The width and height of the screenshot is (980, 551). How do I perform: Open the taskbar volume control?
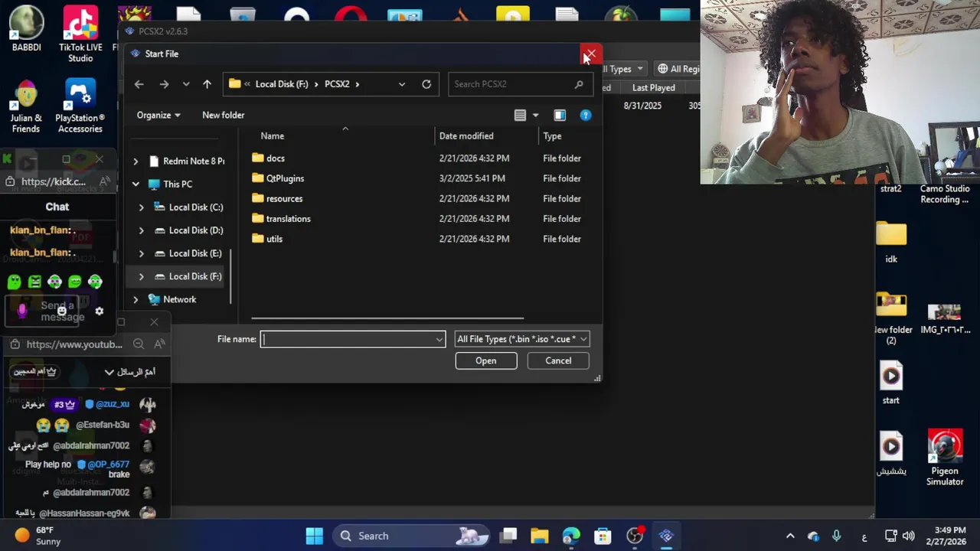pyautogui.click(x=909, y=536)
